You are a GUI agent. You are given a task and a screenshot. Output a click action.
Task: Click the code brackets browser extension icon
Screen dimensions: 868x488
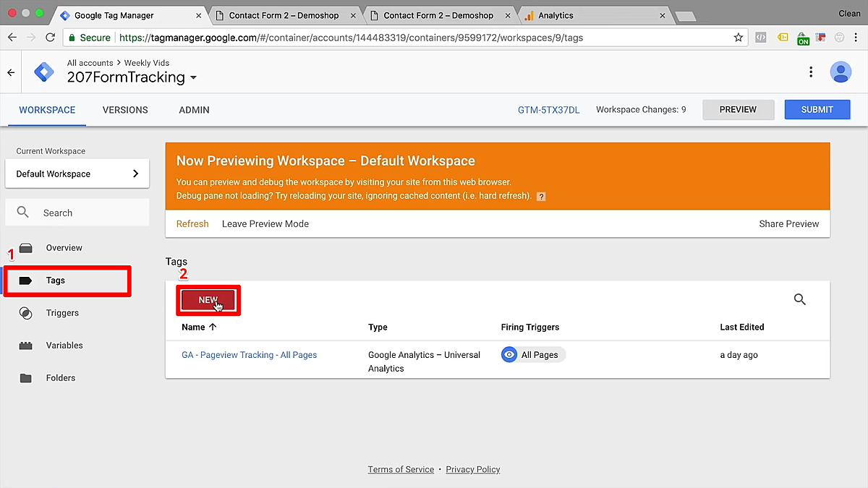pos(761,38)
